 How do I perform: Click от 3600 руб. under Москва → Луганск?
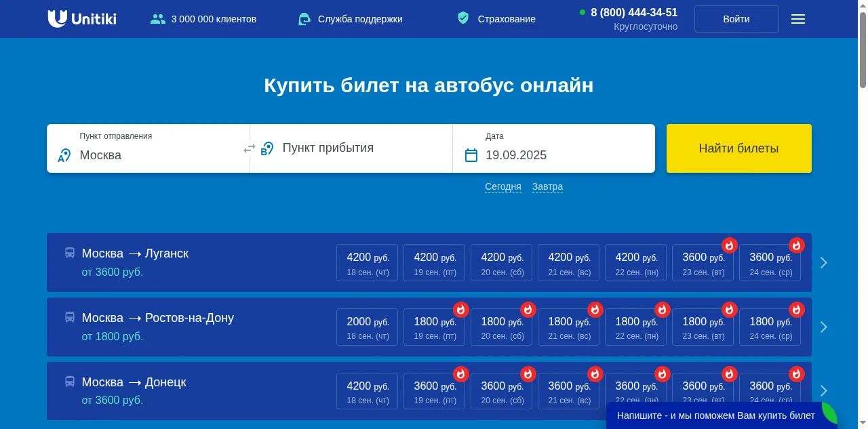click(113, 272)
